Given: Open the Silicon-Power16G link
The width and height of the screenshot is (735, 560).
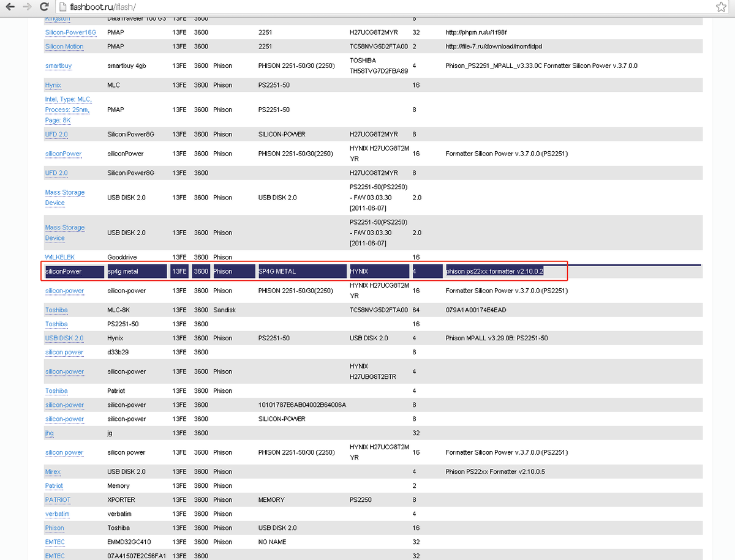Looking at the screenshot, I should [x=70, y=32].
